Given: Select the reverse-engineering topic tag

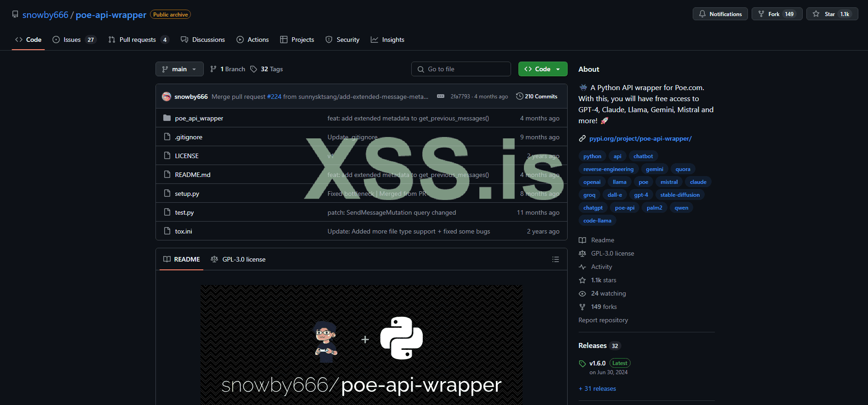Looking at the screenshot, I should [x=609, y=169].
